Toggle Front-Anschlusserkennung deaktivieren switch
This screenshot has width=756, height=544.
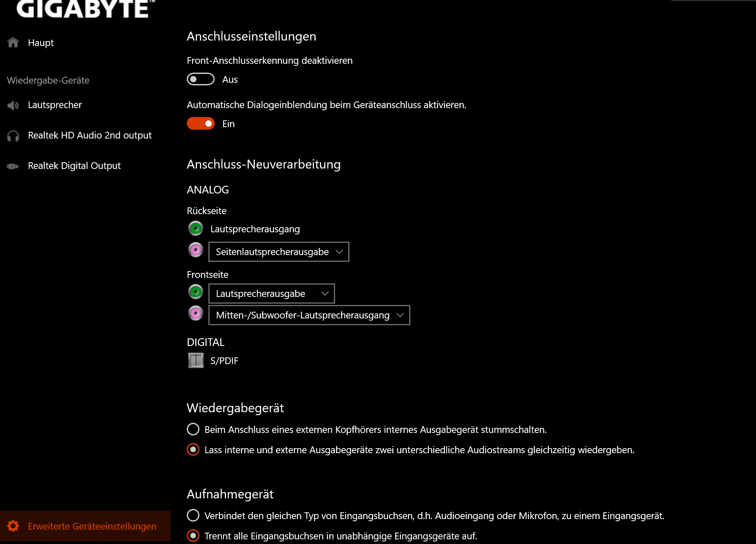pos(201,79)
